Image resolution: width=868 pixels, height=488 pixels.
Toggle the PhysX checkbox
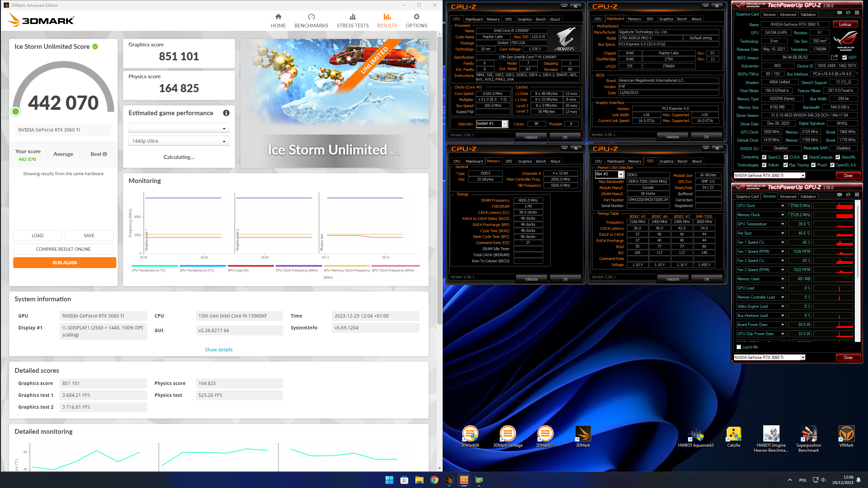[813, 165]
